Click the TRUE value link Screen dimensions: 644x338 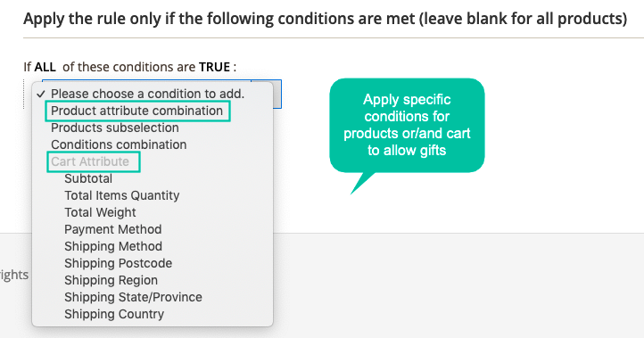coord(214,67)
